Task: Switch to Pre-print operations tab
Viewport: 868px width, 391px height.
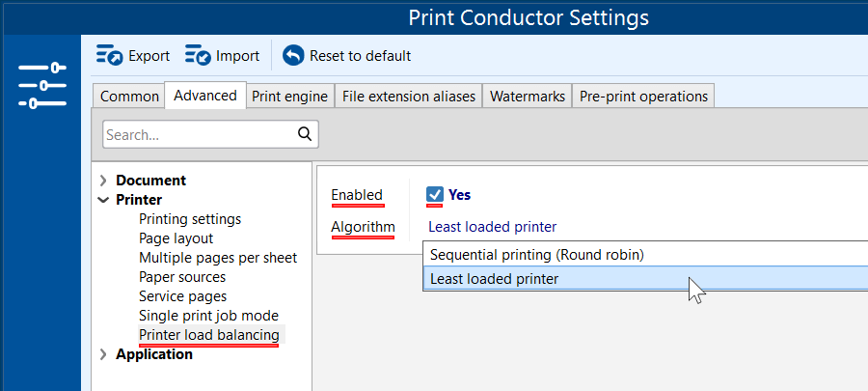Action: (x=643, y=97)
